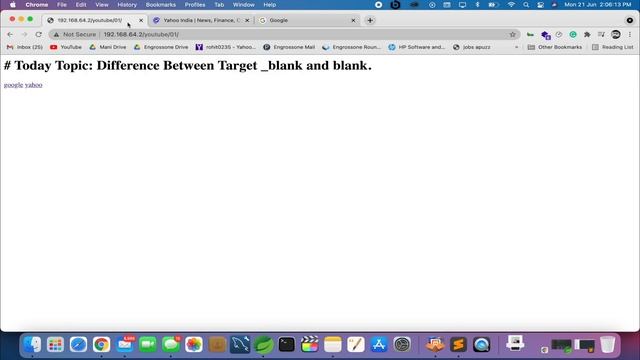Screen dimensions: 640x360
Task: Open the Wi-Fi status menu
Action: (511, 5)
